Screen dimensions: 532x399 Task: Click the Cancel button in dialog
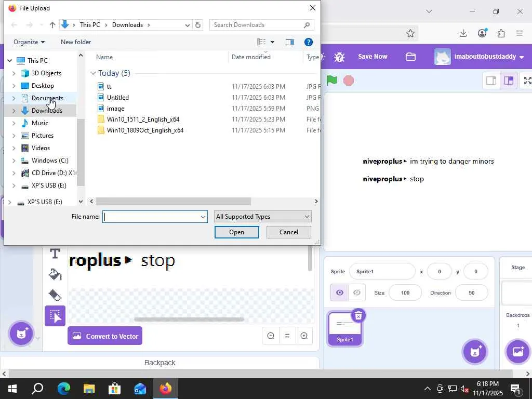(x=289, y=232)
